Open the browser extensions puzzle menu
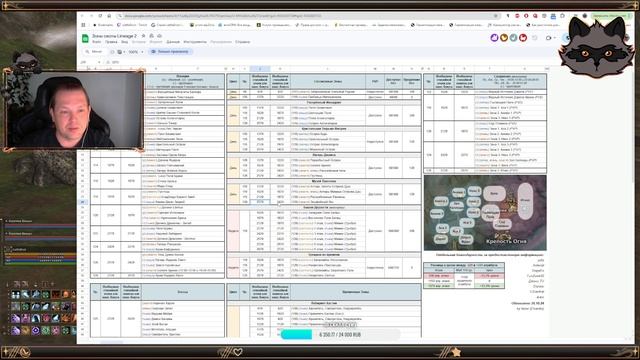The width and height of the screenshot is (640, 360). 562,16
